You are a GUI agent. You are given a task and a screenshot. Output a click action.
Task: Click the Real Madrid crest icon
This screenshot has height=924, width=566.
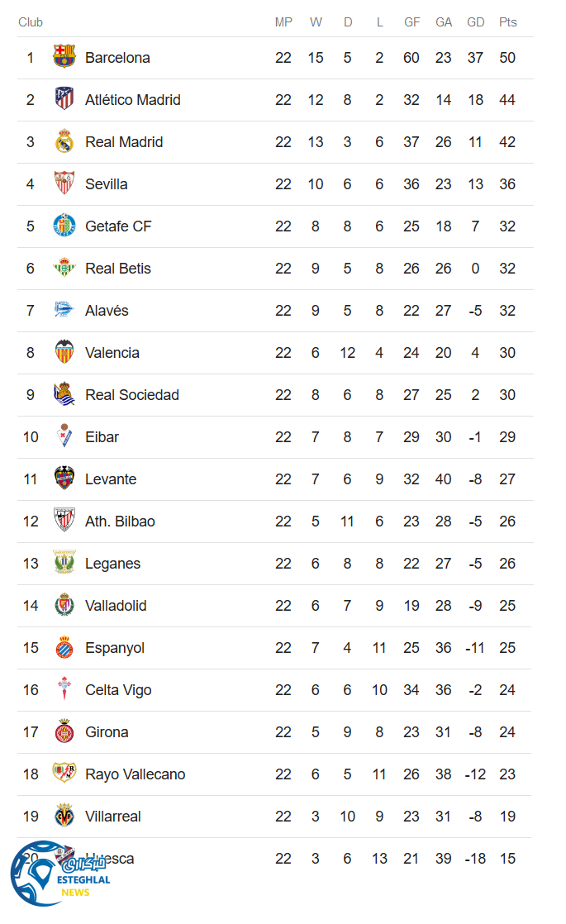(64, 141)
